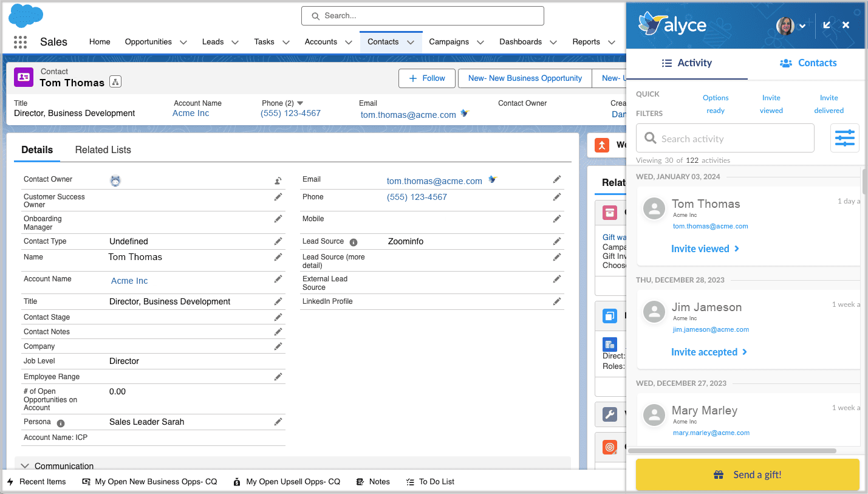Apply the Invite delivered quick filter
The image size is (868, 494).
829,104
